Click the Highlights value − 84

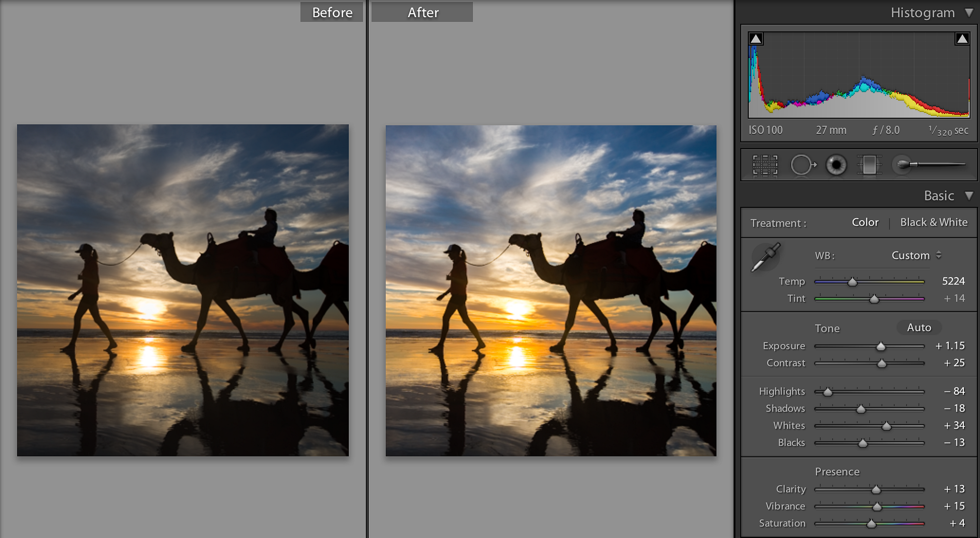[954, 391]
